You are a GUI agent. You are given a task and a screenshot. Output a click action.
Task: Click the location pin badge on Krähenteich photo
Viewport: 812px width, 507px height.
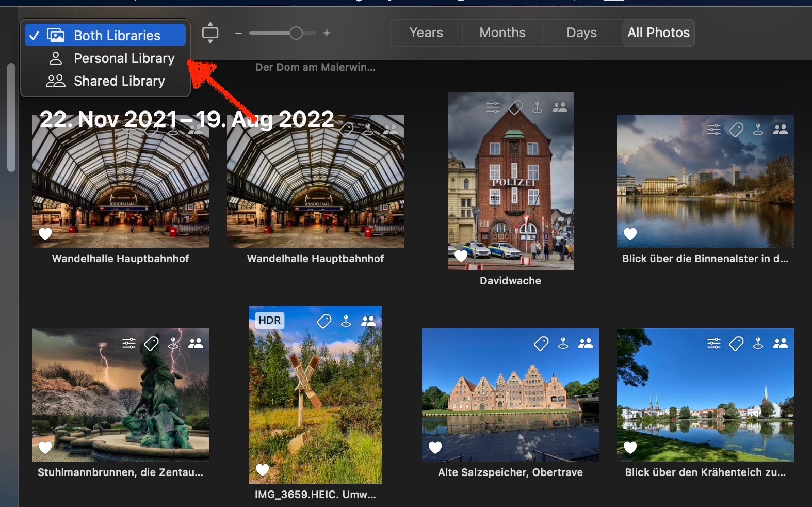pos(758,343)
